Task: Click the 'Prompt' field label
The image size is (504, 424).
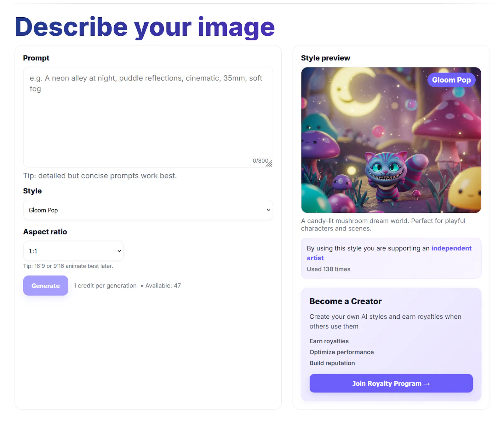Action: (x=36, y=58)
